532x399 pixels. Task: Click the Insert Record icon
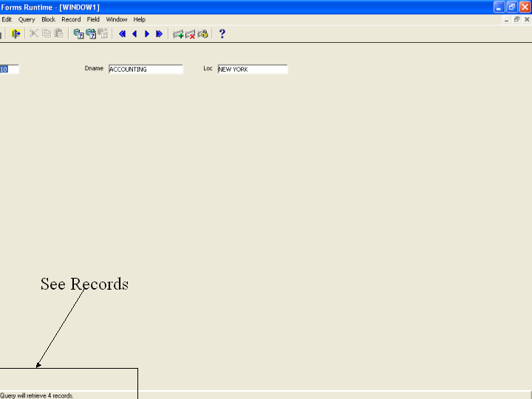coord(178,34)
